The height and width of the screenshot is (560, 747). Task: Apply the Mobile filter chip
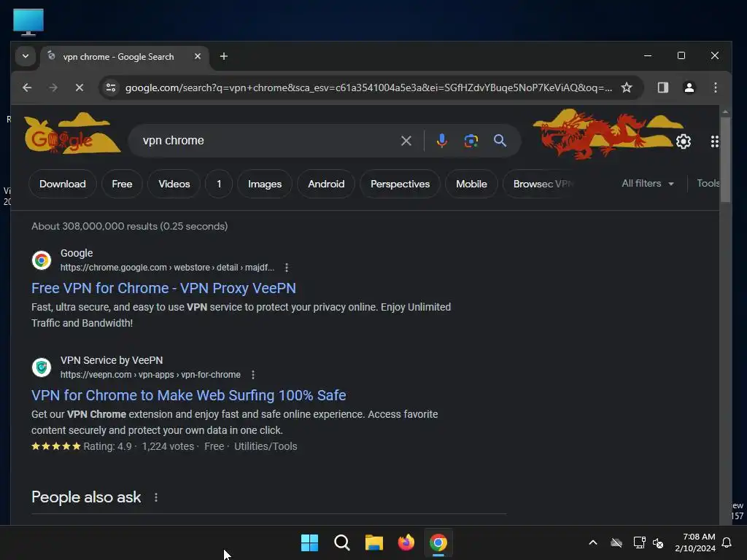tap(471, 184)
